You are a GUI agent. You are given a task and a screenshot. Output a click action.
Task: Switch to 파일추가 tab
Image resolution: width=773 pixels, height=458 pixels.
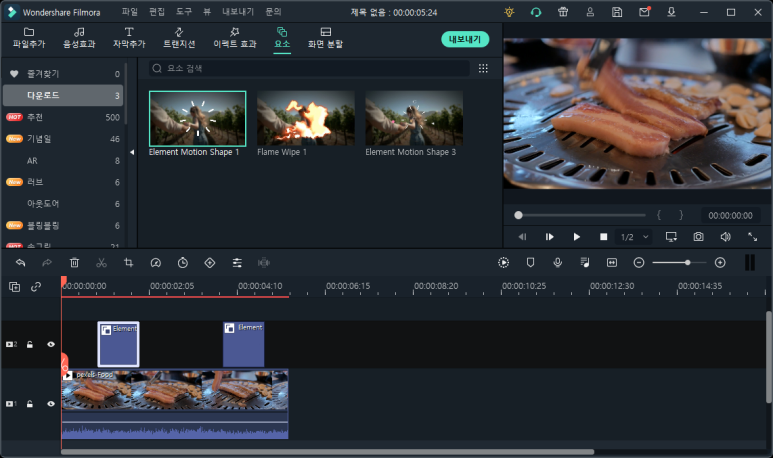(x=29, y=38)
